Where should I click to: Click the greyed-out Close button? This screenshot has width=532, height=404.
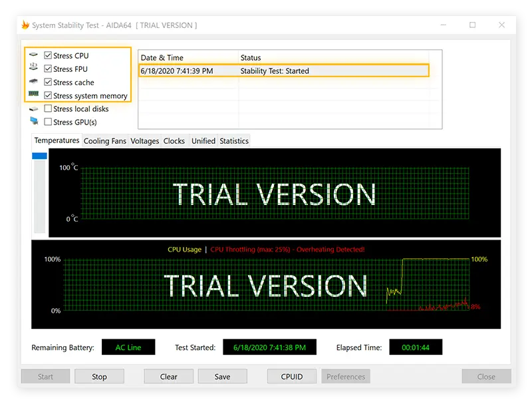(x=486, y=377)
